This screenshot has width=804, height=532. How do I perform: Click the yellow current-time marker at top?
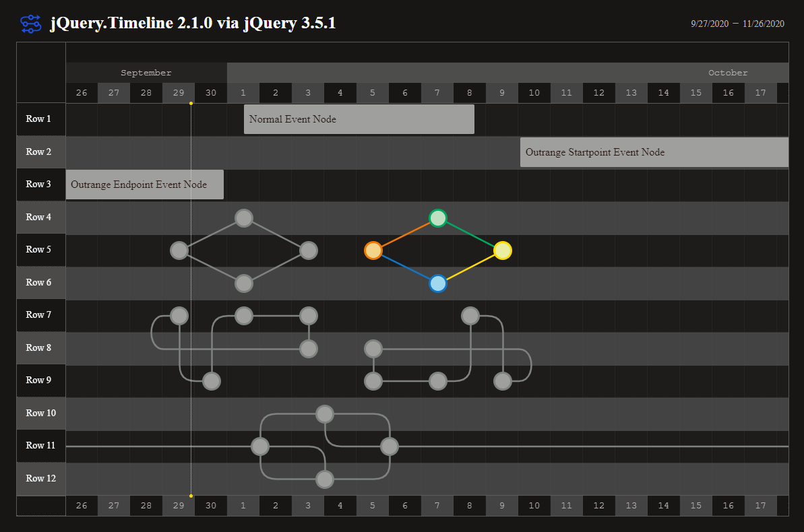191,103
